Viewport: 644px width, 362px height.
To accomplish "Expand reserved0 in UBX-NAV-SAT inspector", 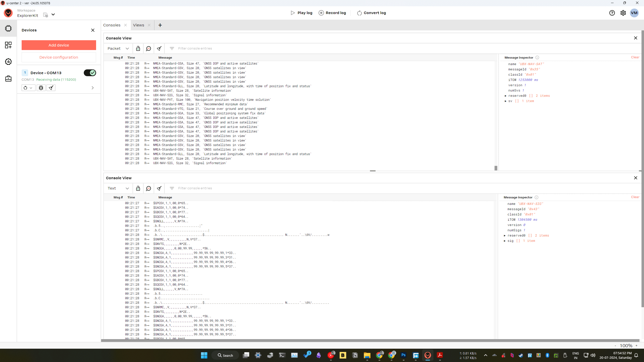I will pos(506,96).
